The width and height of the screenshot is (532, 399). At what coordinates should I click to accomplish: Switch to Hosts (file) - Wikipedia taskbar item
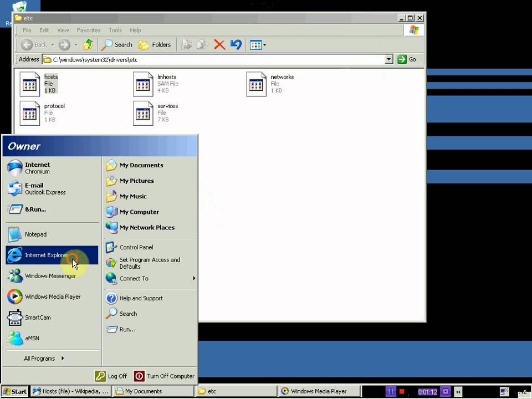[71, 391]
